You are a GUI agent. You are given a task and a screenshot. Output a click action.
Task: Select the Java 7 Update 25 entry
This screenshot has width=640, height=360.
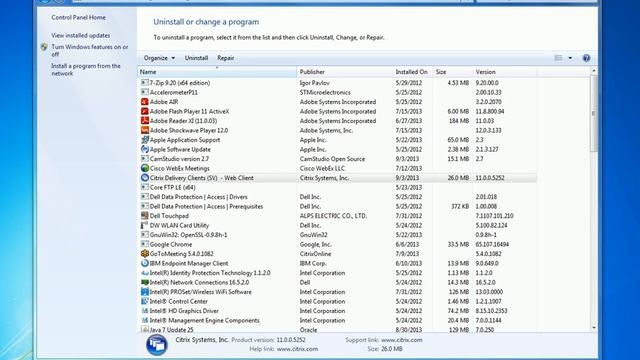171,329
